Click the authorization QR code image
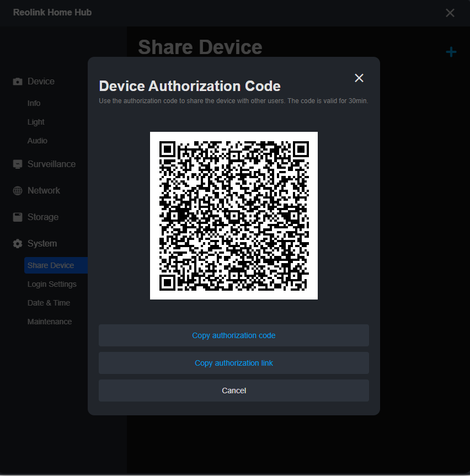The height and width of the screenshot is (476, 470). tap(234, 216)
